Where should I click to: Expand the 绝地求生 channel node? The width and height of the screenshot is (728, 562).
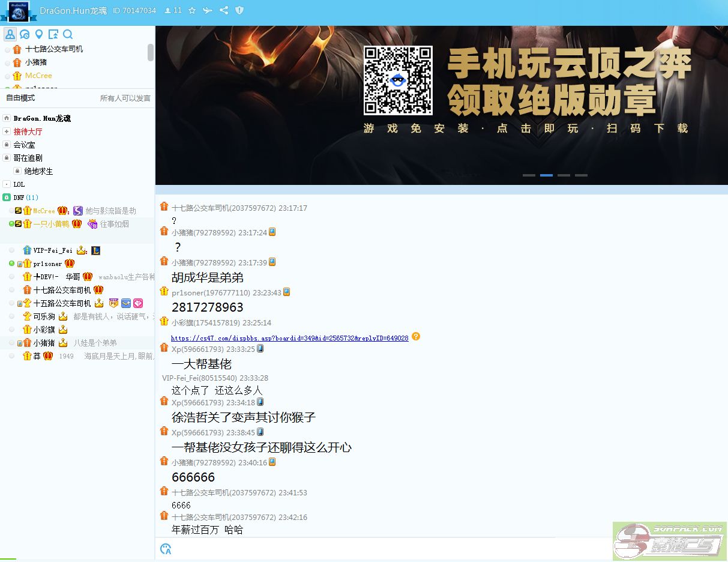(17, 171)
